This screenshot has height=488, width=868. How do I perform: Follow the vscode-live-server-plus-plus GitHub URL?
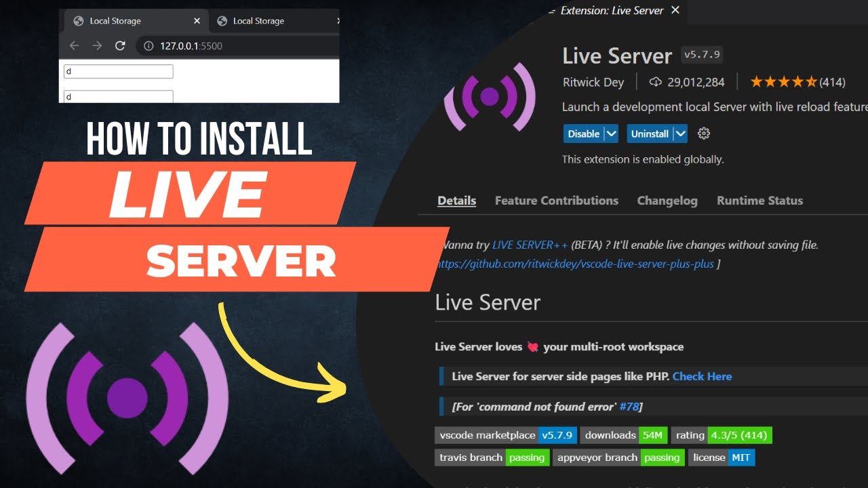click(x=575, y=264)
